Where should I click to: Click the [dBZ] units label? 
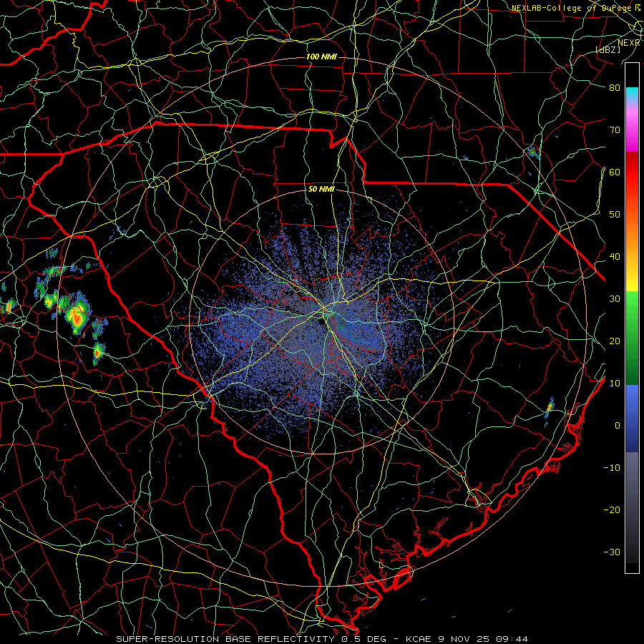608,49
